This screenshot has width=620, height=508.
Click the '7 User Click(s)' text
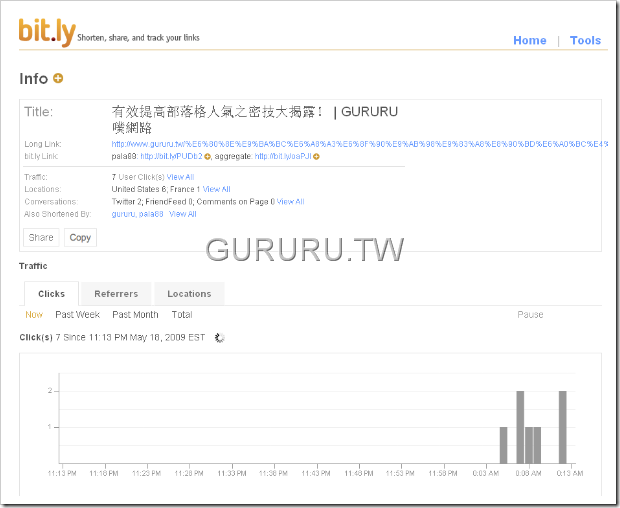point(138,177)
